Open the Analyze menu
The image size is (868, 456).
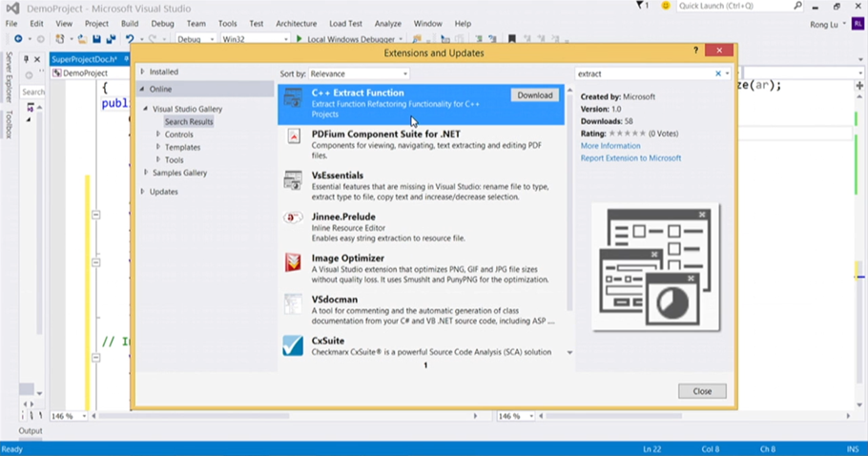388,23
